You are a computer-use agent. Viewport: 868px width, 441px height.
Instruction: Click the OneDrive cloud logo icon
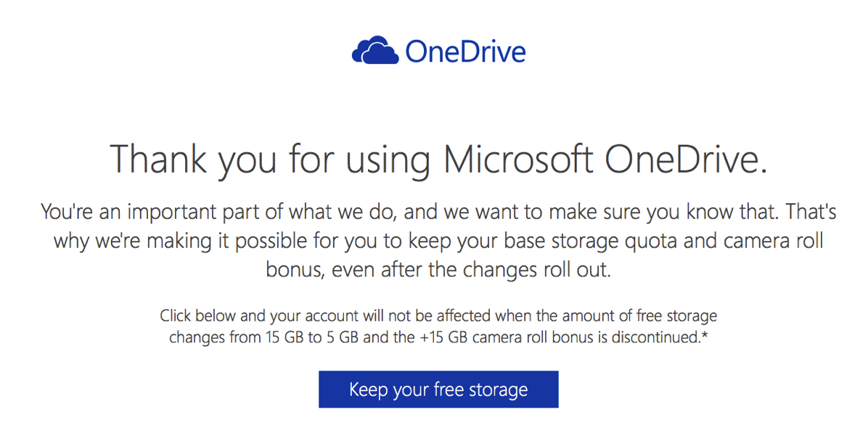(374, 50)
